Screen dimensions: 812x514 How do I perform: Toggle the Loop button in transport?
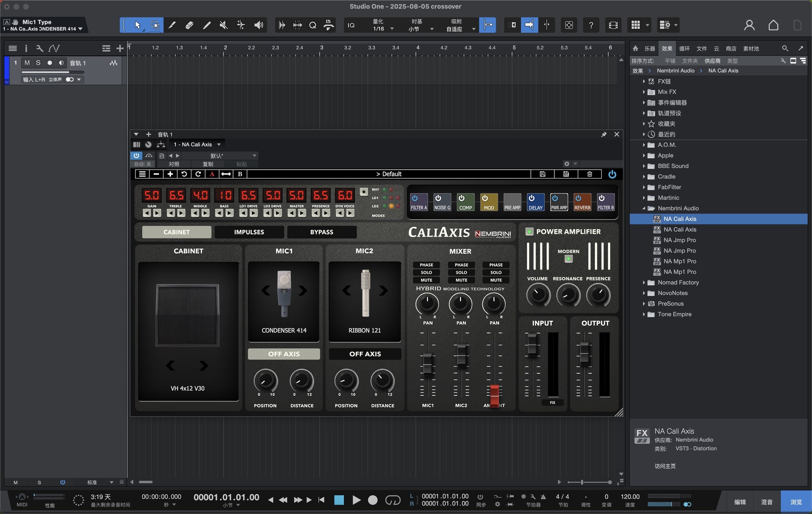coord(392,500)
